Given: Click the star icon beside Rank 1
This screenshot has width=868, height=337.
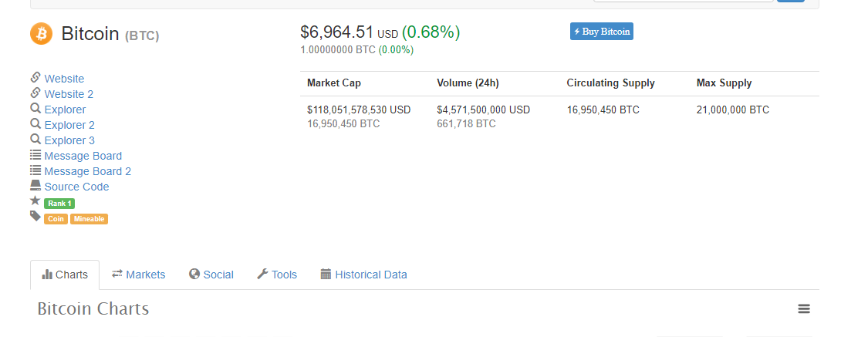Looking at the screenshot, I should [x=35, y=201].
